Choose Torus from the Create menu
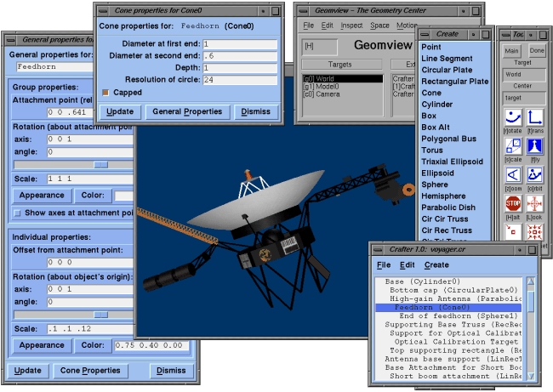 (x=432, y=150)
